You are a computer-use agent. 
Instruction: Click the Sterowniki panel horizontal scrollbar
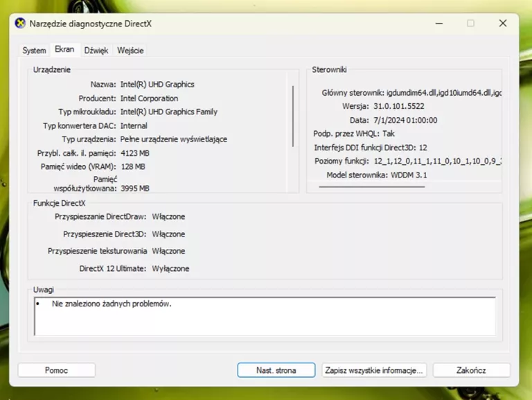(x=372, y=186)
